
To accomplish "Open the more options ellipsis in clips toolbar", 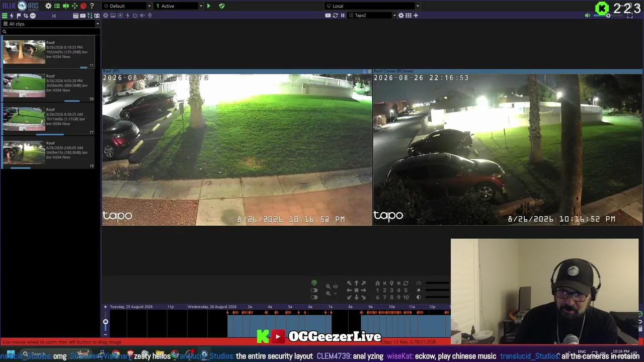I will (x=33, y=16).
